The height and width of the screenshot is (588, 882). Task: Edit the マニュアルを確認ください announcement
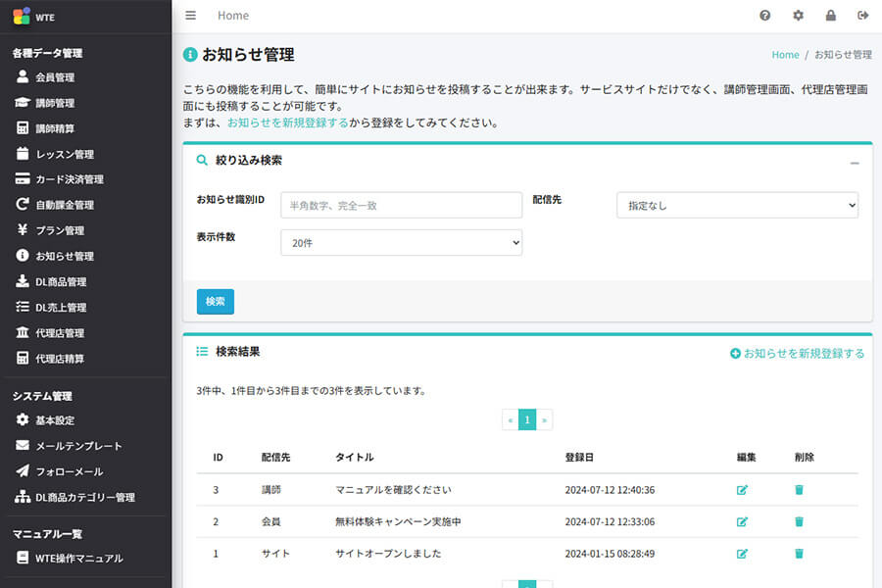[744, 488]
